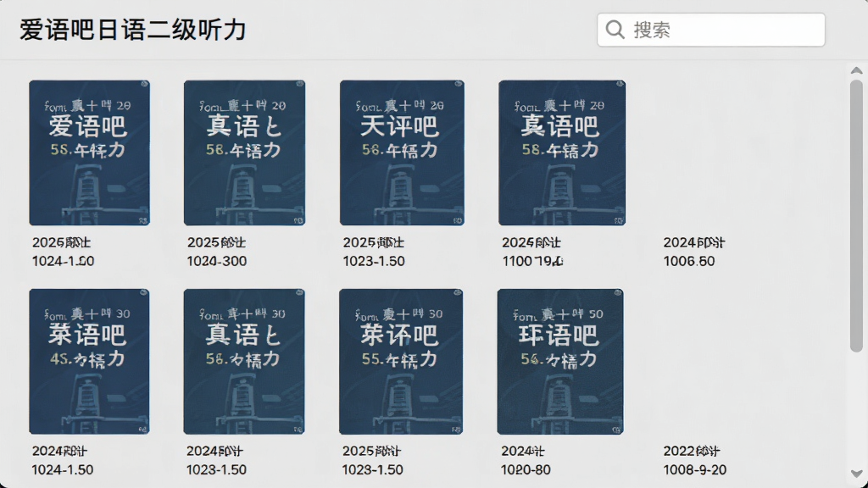Click the scrollbar up arrow
The image size is (868, 488).
(x=856, y=71)
